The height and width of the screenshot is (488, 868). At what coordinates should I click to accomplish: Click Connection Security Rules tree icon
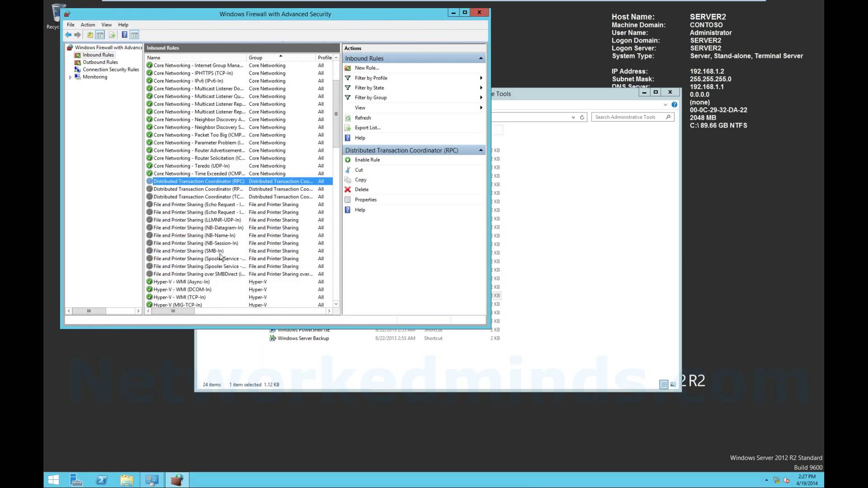click(x=78, y=70)
